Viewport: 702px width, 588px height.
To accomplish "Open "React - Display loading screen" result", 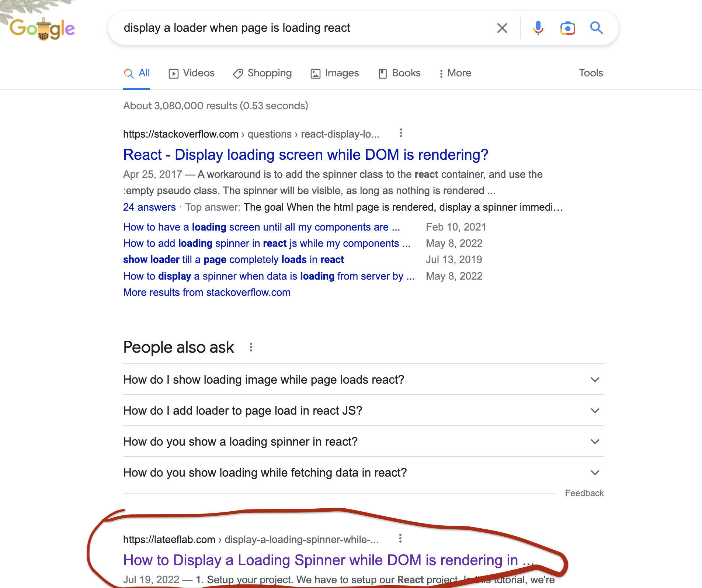I will coord(306,155).
